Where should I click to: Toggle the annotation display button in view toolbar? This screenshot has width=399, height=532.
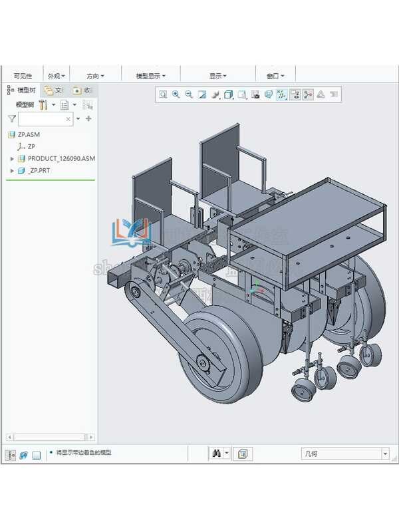tap(295, 95)
